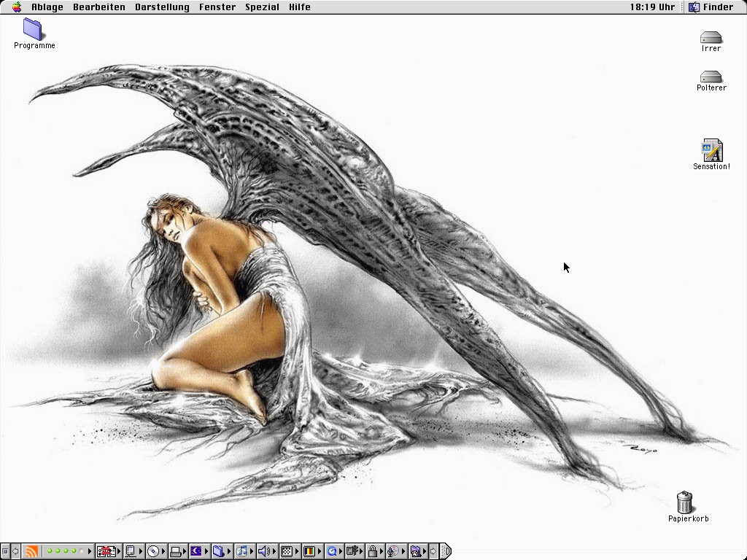
Task: Select the Polterer disk icon
Action: pos(711,77)
